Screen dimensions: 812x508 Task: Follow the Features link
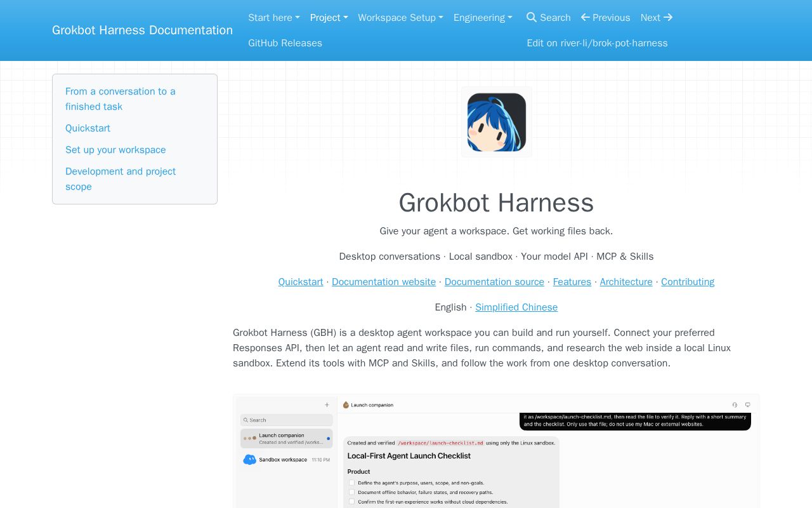pyautogui.click(x=572, y=282)
